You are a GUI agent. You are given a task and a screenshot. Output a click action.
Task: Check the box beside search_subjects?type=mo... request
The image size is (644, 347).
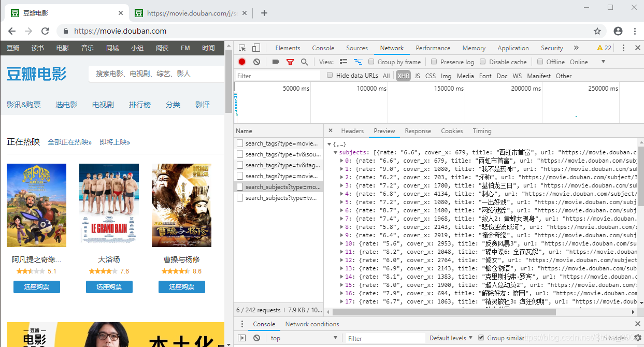click(240, 186)
